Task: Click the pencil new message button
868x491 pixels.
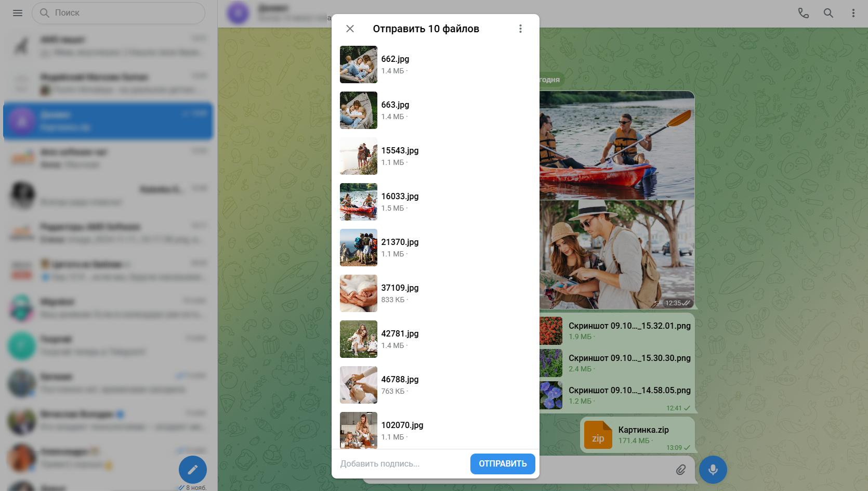Action: point(193,470)
